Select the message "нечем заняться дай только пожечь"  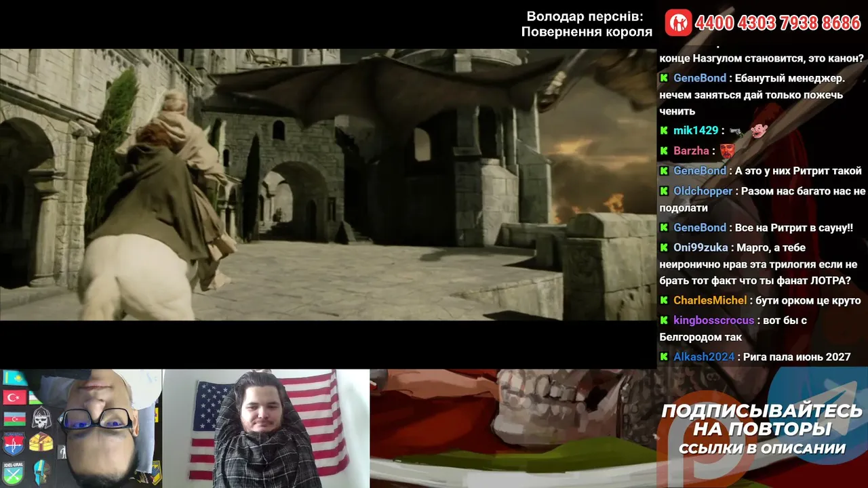click(751, 95)
